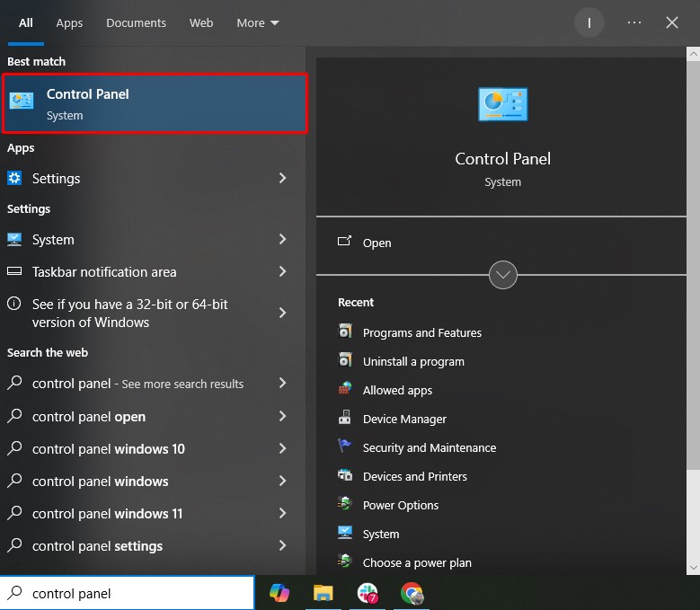Expand the 32-bit or 64-bit result arrow

point(282,313)
